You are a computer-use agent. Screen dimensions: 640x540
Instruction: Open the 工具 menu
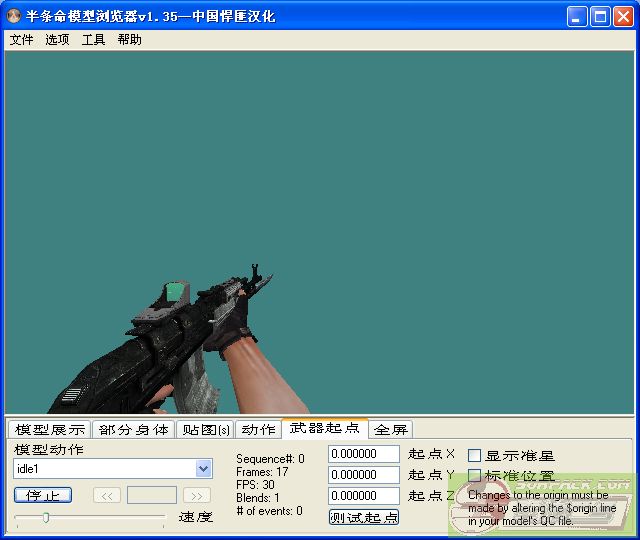click(93, 40)
